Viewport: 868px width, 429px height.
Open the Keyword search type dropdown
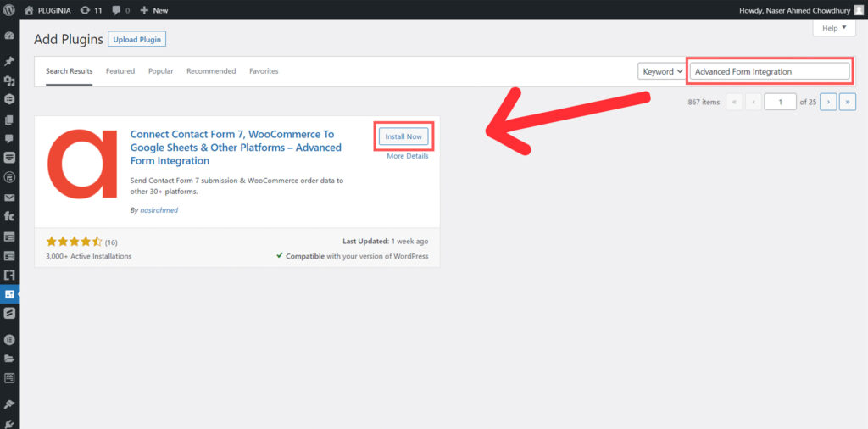click(662, 71)
